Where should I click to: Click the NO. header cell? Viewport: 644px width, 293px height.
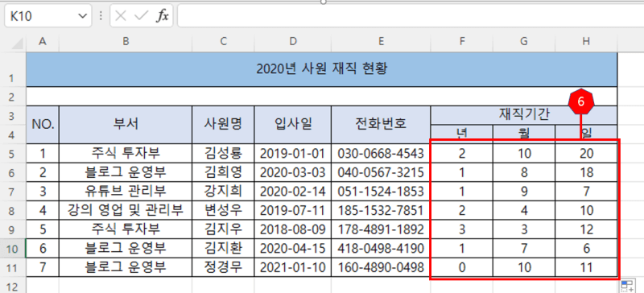[x=43, y=125]
